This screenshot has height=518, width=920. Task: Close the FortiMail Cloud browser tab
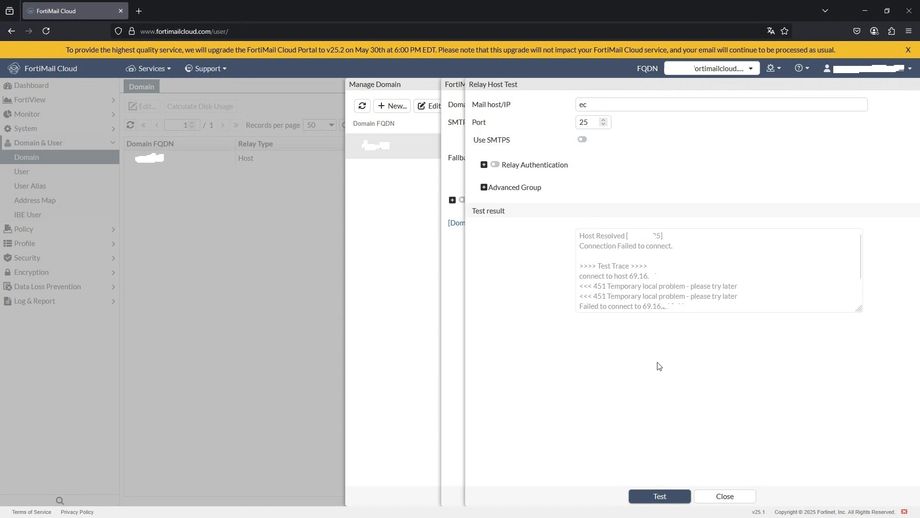point(120,11)
